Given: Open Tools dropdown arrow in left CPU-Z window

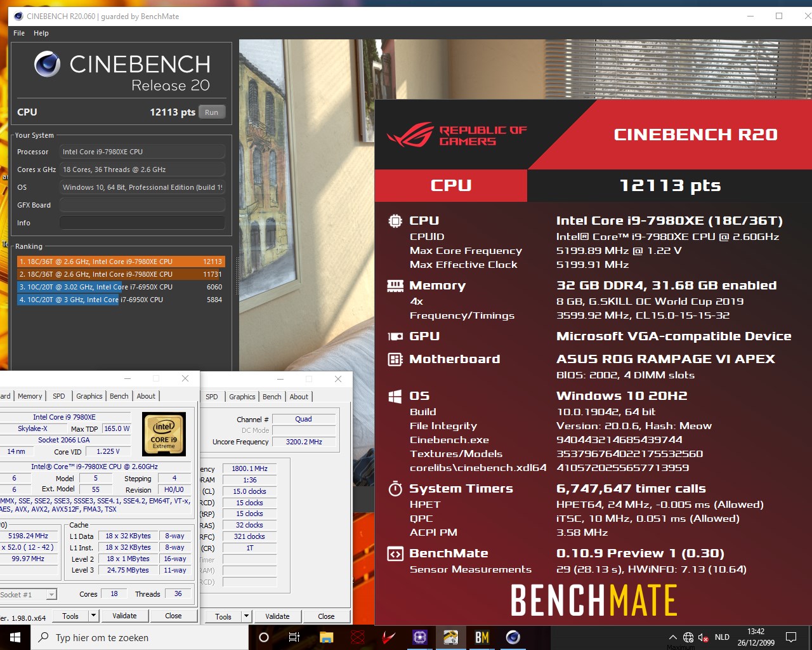Looking at the screenshot, I should pyautogui.click(x=93, y=616).
